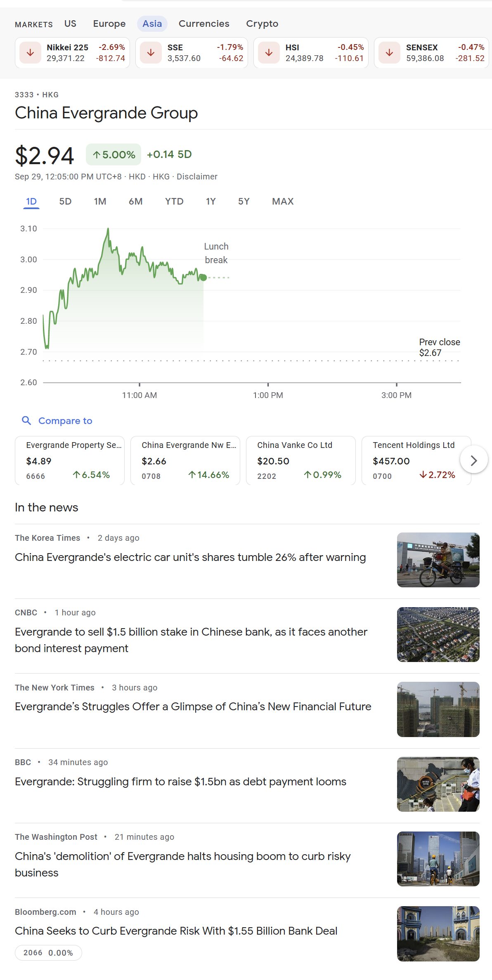Click the current price dot on the chart

pos(203,278)
